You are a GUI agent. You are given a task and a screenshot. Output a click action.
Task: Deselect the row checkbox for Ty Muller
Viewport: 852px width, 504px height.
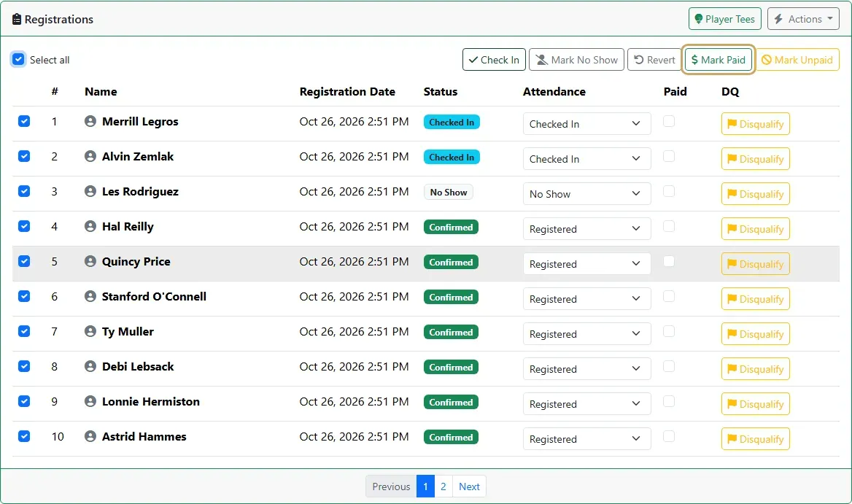coord(24,331)
